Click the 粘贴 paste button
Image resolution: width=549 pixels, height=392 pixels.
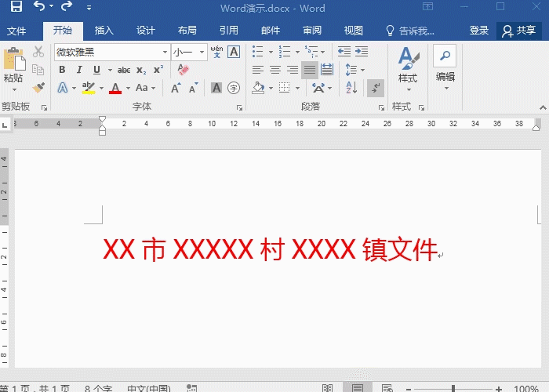tap(13, 69)
